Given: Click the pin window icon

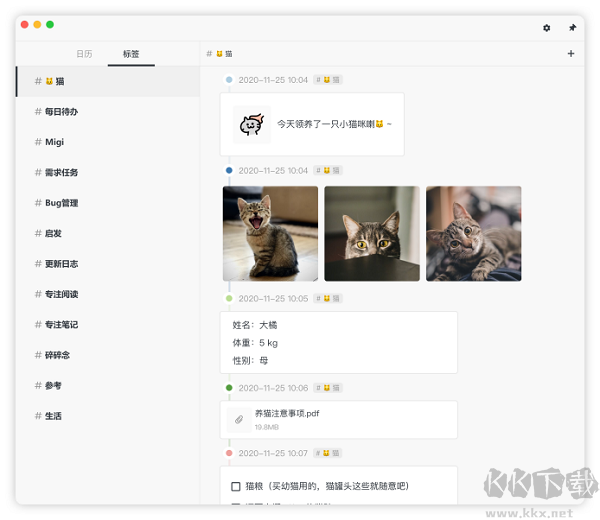Looking at the screenshot, I should pos(572,28).
